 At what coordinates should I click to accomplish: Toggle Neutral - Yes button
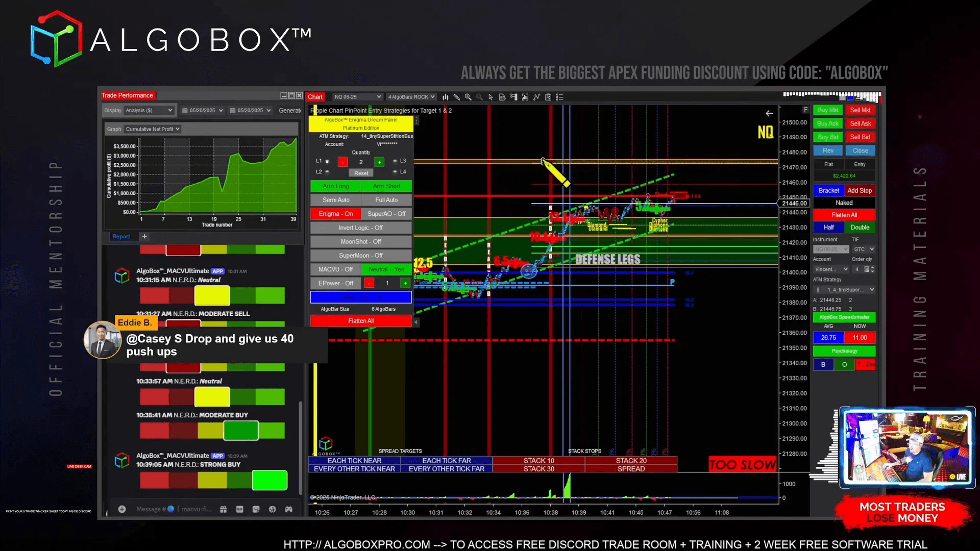(386, 269)
